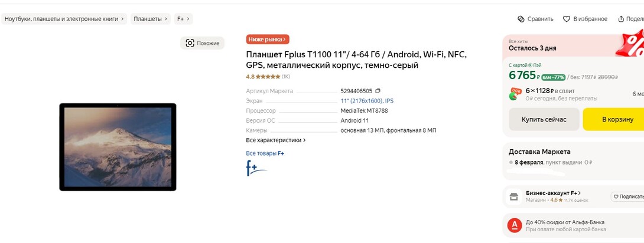Open the F+ brand logo
The width and height of the screenshot is (644, 243).
[x=256, y=168]
